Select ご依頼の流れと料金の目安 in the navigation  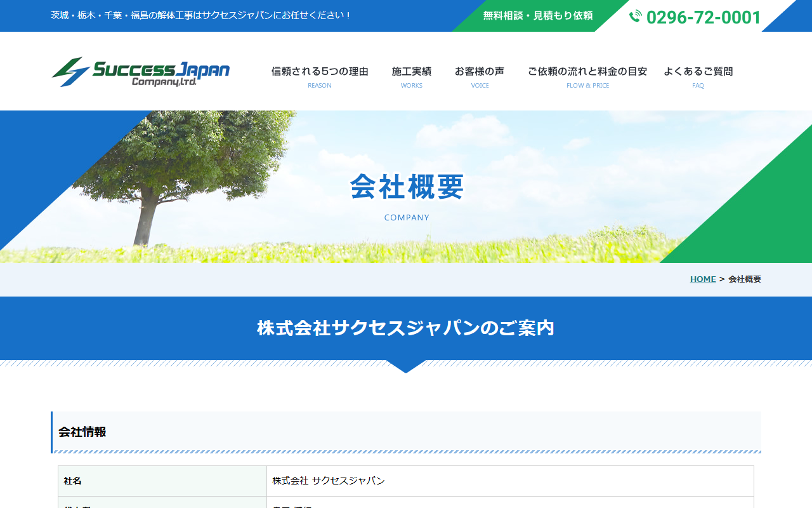click(587, 76)
